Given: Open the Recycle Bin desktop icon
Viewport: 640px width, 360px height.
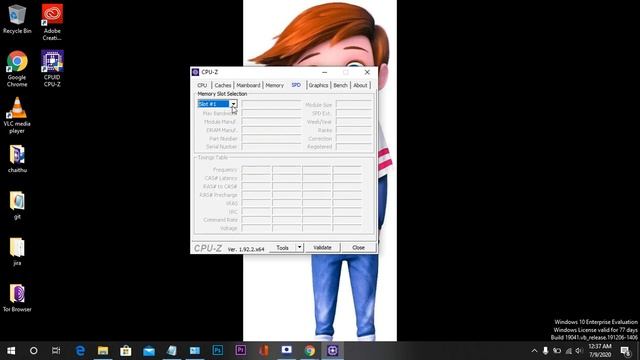Looking at the screenshot, I should tap(17, 19).
